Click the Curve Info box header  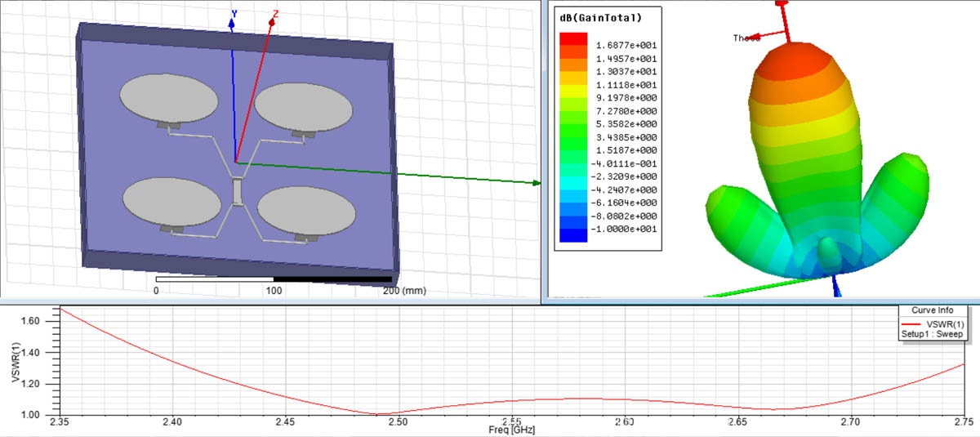pos(932,310)
